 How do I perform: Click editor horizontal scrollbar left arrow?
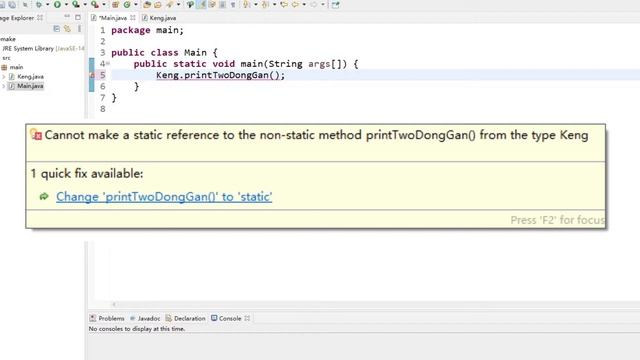[x=114, y=304]
